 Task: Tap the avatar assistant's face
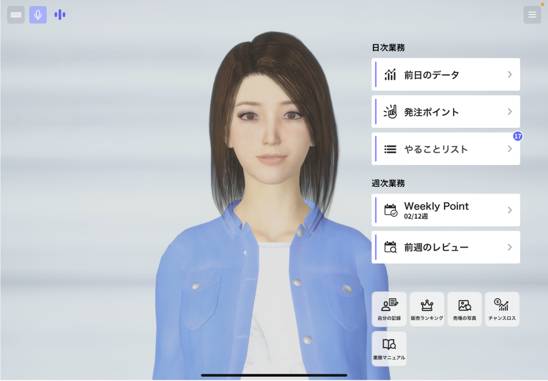pyautogui.click(x=271, y=129)
